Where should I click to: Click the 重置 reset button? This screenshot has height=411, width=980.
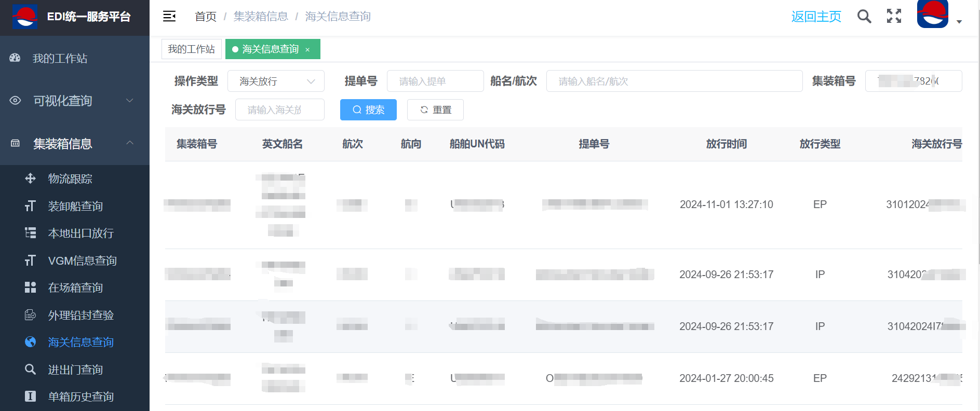435,110
